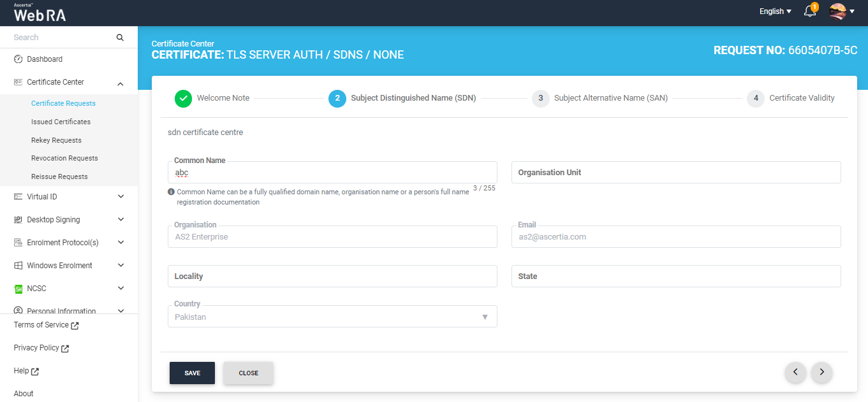Click the Ascertia WebRA logo
The image size is (868, 402).
coord(40,13)
